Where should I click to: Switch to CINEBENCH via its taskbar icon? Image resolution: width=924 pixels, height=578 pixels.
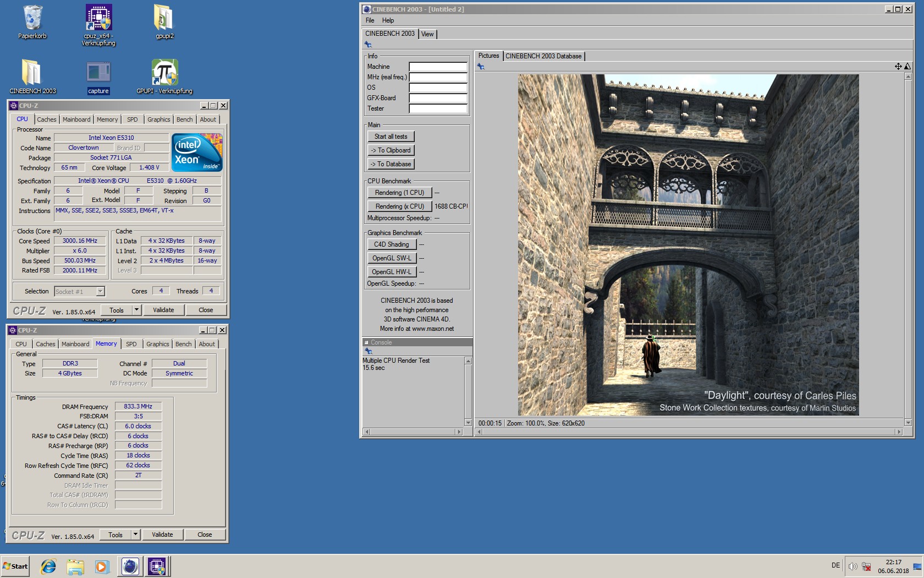(x=130, y=566)
